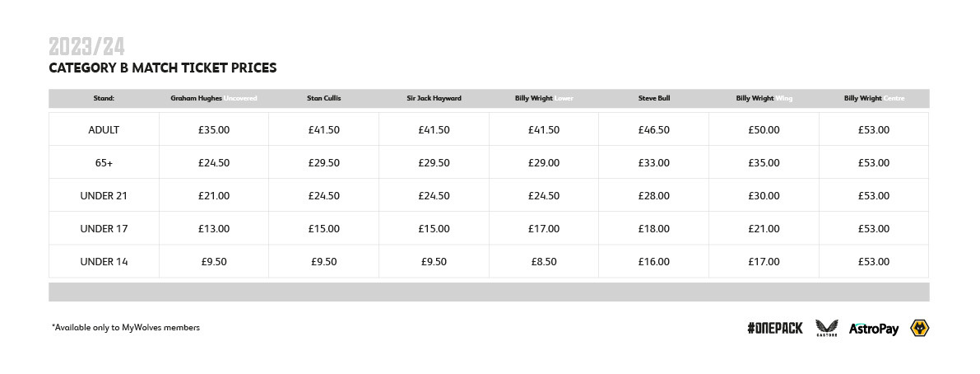The width and height of the screenshot is (980, 374).
Task: Select the Sir Jack Hayward column header
Action: point(434,98)
